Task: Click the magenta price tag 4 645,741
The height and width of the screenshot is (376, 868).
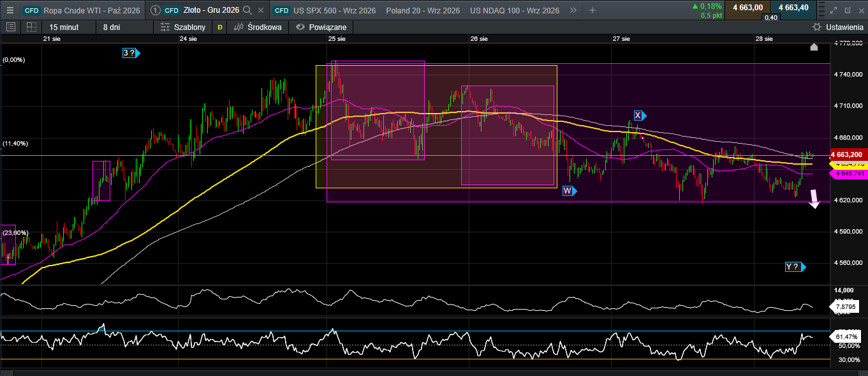Action: pos(848,174)
